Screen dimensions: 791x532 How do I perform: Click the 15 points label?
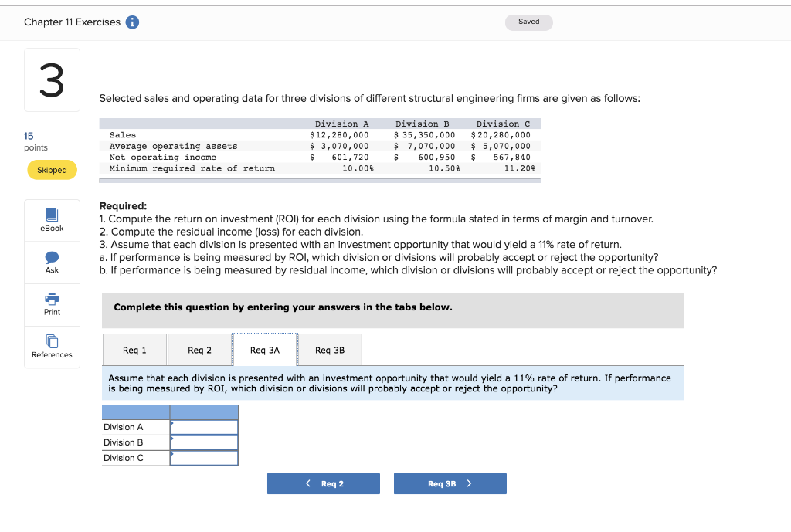[36, 142]
